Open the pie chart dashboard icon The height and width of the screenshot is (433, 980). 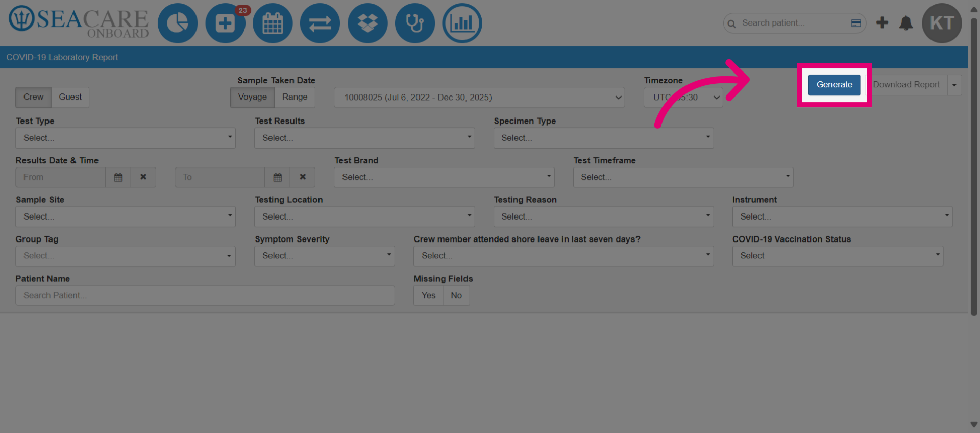pos(178,23)
